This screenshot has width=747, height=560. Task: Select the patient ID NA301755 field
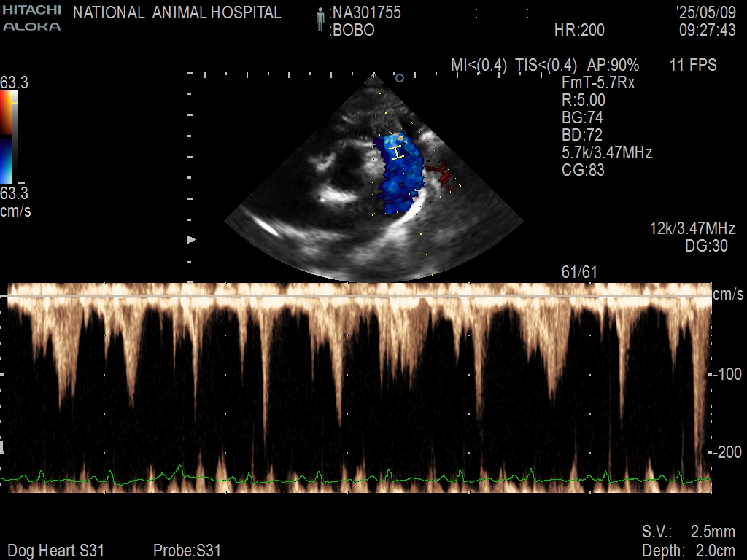click(365, 12)
